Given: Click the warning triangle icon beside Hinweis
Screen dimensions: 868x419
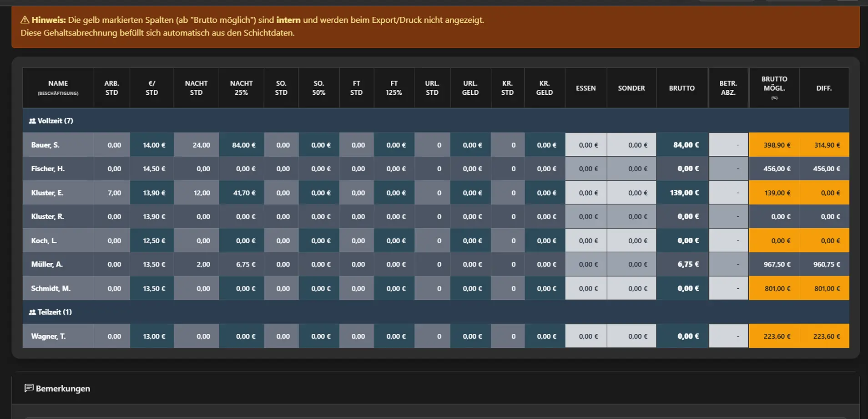Looking at the screenshot, I should (25, 20).
